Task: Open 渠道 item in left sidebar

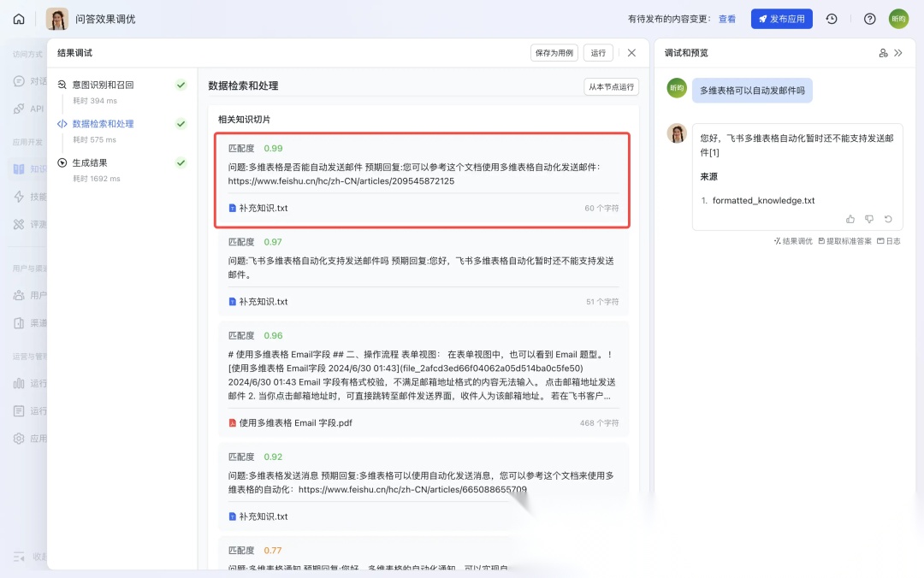Action: point(29,323)
